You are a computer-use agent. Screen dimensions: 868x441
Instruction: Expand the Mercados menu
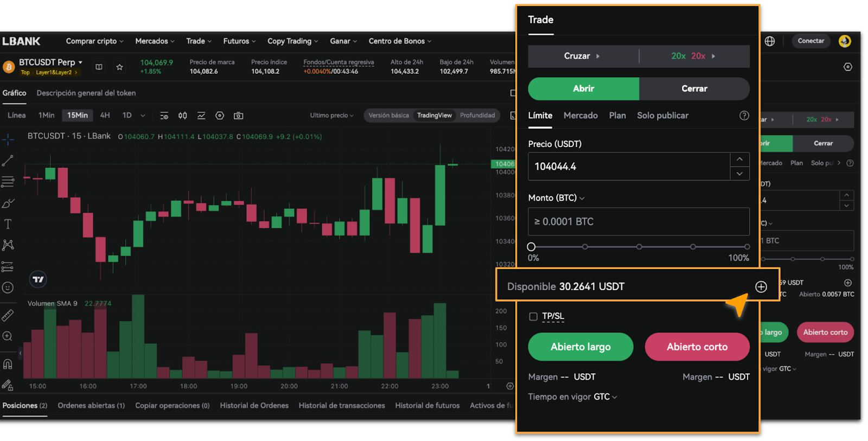click(155, 41)
